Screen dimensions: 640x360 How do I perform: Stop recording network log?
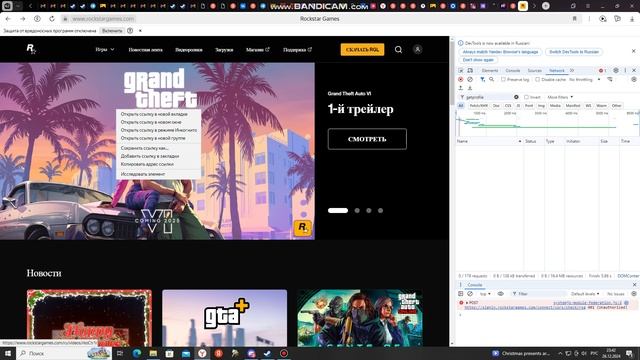(x=461, y=80)
